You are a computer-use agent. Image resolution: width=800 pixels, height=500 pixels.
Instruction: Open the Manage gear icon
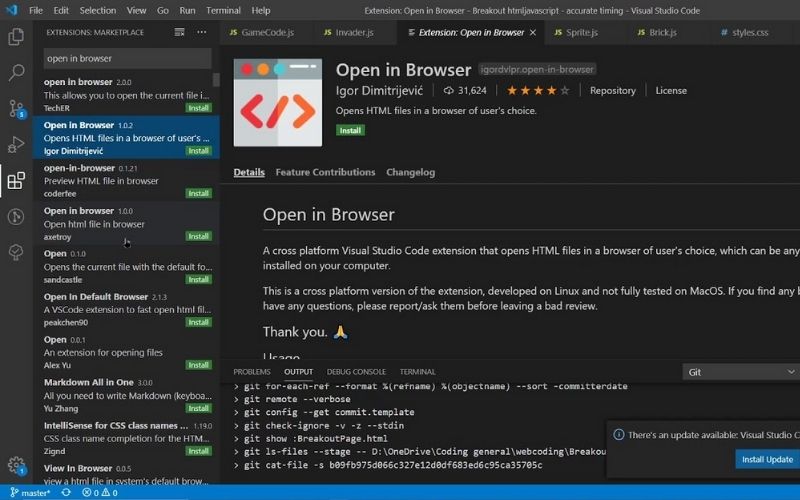pos(16,465)
